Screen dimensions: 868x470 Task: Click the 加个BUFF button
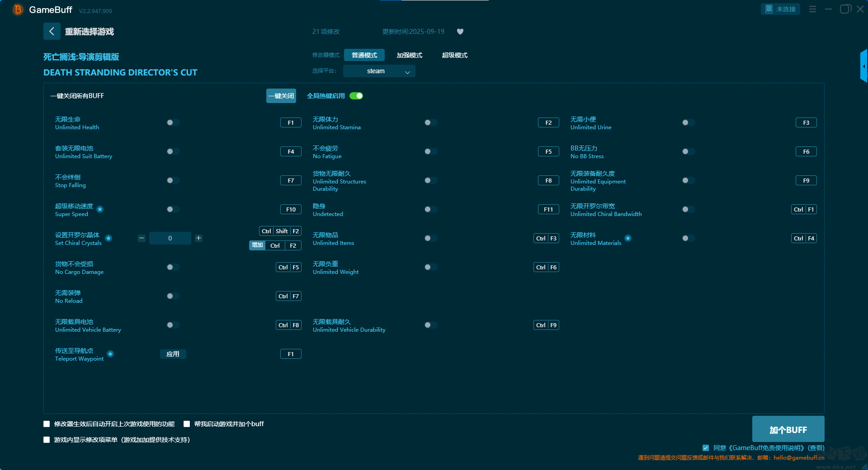click(x=788, y=429)
